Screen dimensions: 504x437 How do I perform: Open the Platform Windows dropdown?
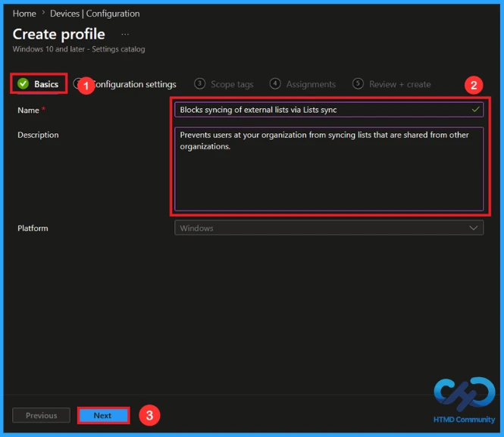328,228
